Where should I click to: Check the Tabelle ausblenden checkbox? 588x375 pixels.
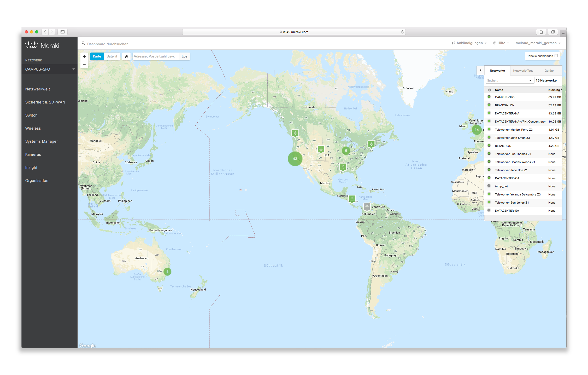point(556,56)
